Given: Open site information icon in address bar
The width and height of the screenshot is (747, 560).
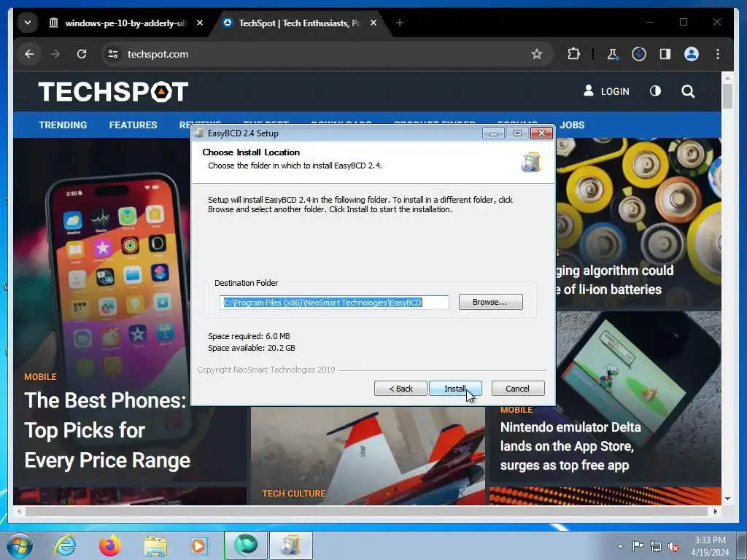Looking at the screenshot, I should click(113, 54).
